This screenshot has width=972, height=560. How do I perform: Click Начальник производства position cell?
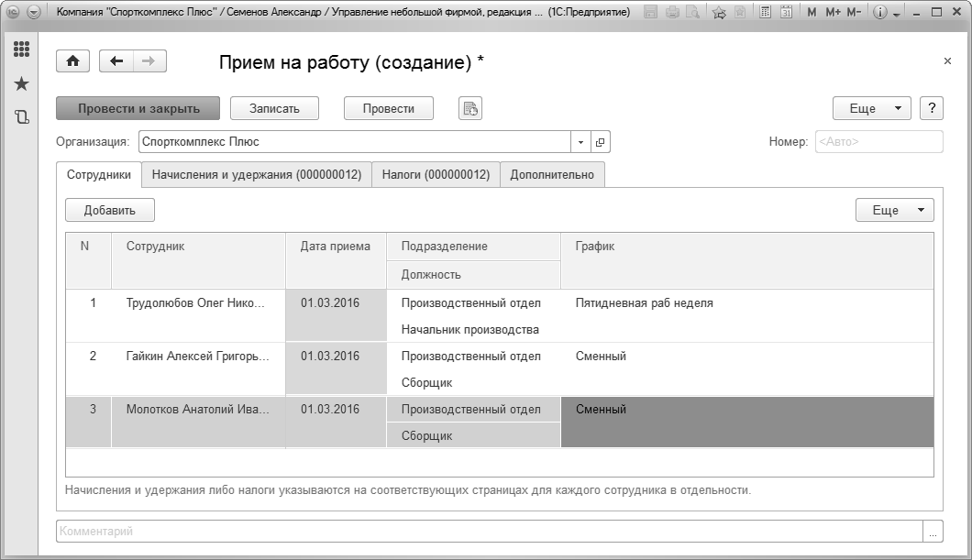473,330
